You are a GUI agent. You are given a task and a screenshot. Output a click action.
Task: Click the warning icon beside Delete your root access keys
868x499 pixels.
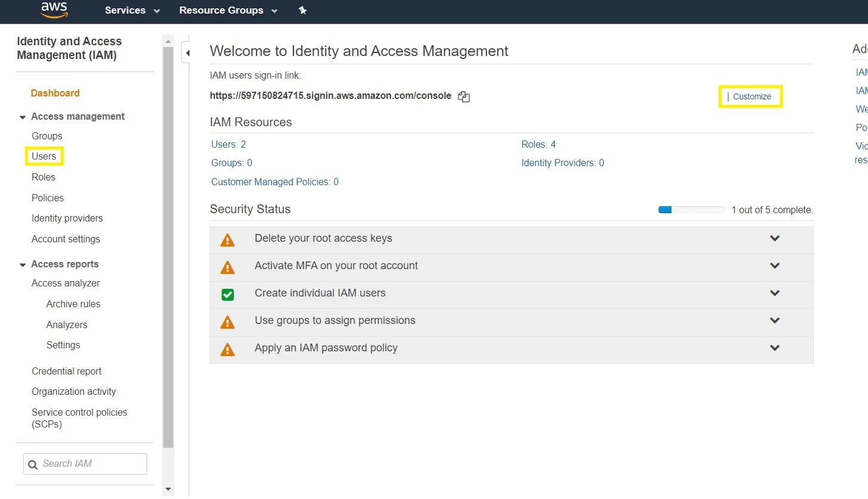(227, 240)
